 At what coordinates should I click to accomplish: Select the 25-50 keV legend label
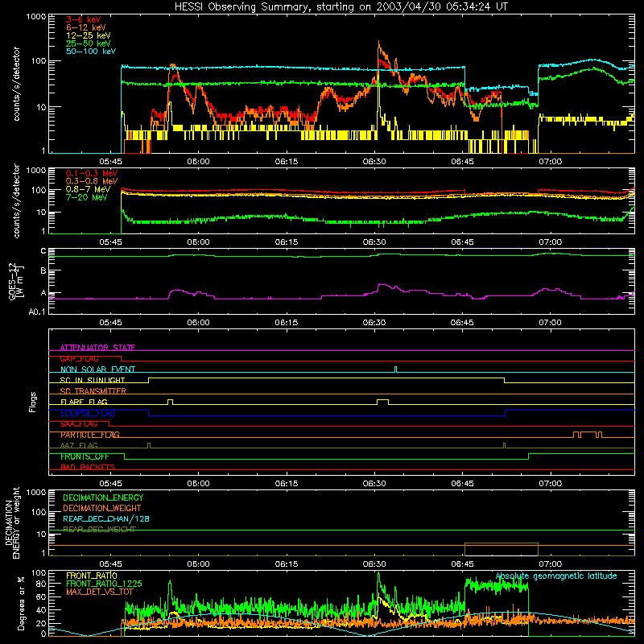click(x=88, y=43)
